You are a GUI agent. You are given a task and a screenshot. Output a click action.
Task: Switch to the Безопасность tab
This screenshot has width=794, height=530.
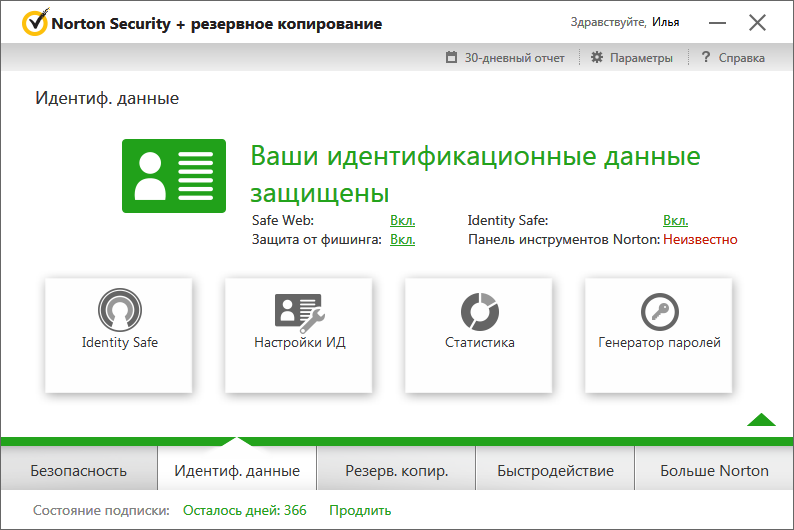(x=78, y=470)
